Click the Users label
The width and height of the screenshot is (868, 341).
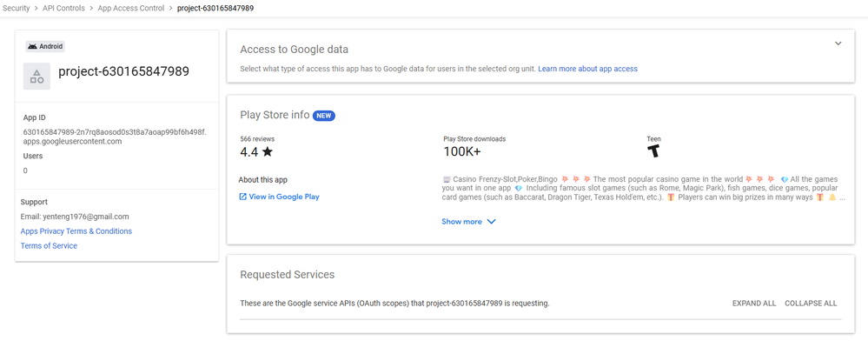point(33,157)
